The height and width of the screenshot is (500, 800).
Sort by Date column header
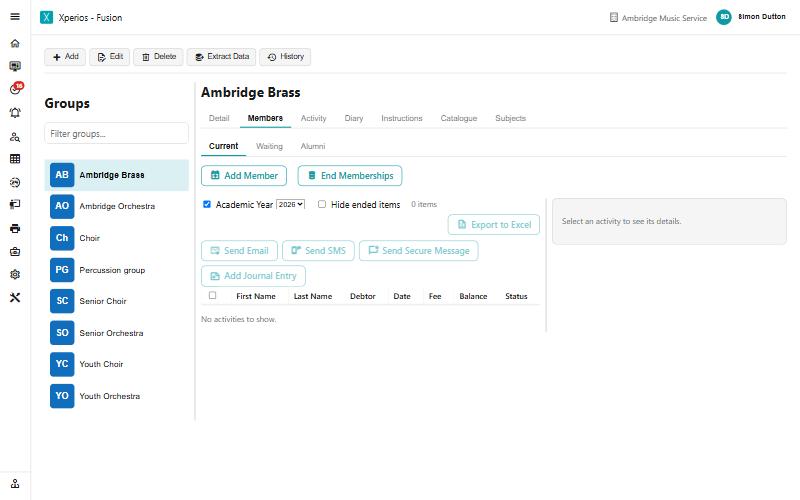click(402, 296)
